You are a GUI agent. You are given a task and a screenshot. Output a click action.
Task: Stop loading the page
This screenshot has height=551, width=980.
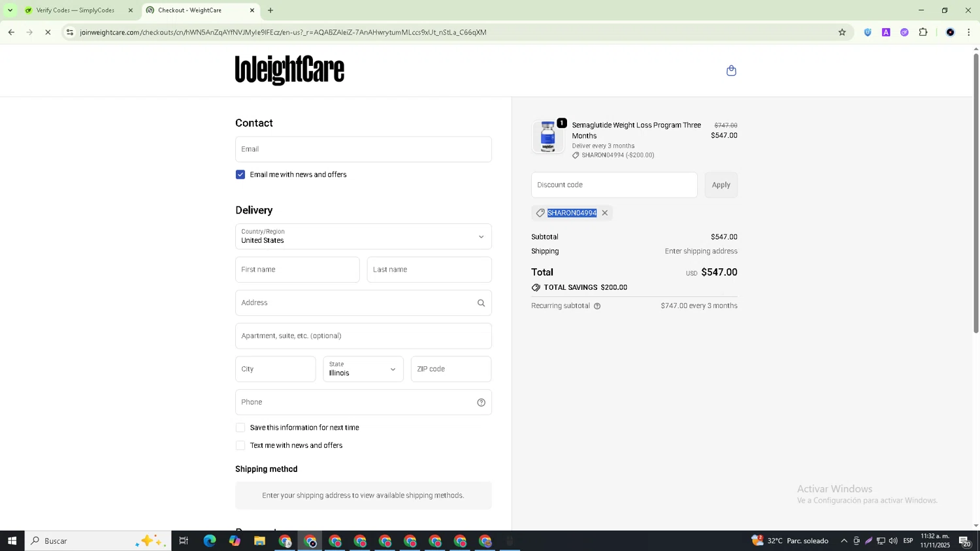pyautogui.click(x=48, y=32)
